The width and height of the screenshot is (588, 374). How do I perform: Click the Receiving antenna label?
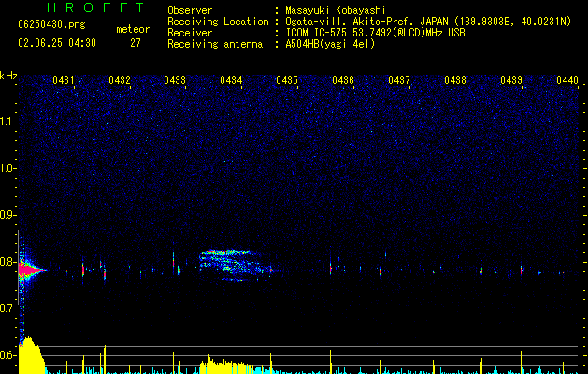[x=215, y=44]
